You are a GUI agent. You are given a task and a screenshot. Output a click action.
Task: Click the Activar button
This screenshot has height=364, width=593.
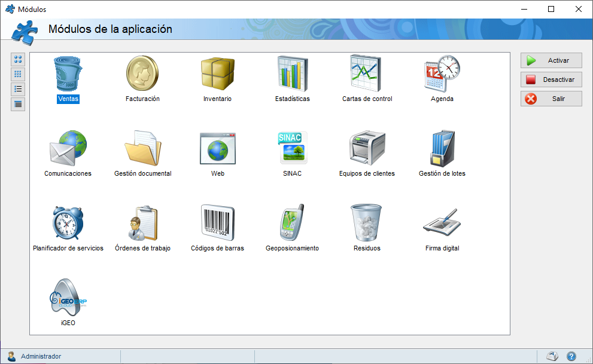pos(551,60)
